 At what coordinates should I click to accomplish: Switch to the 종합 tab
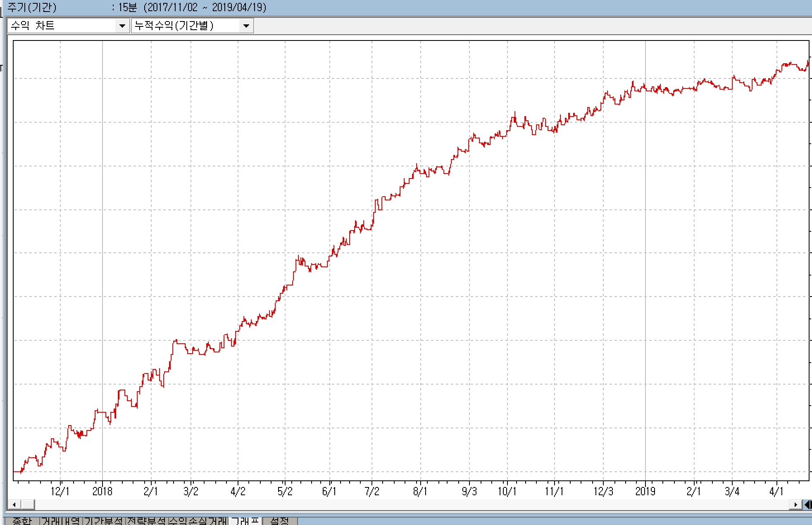coord(22,521)
